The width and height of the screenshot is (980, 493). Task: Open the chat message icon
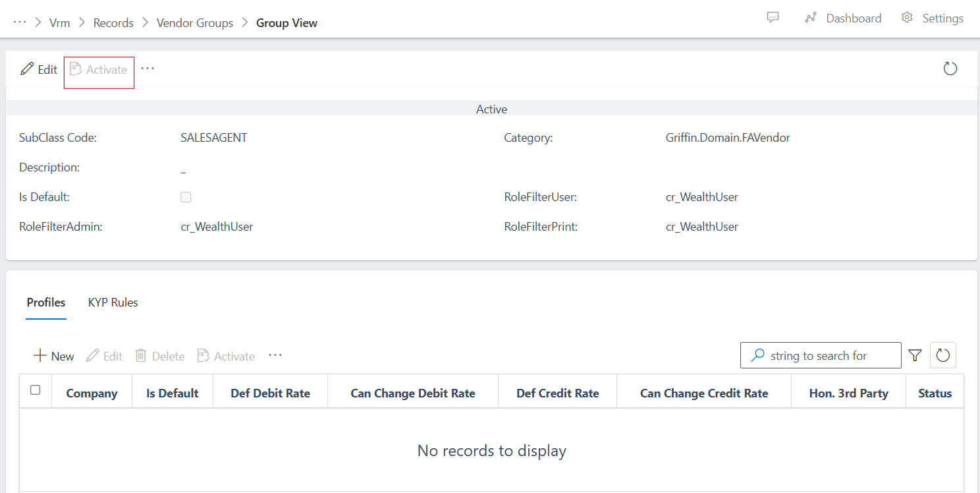point(773,18)
